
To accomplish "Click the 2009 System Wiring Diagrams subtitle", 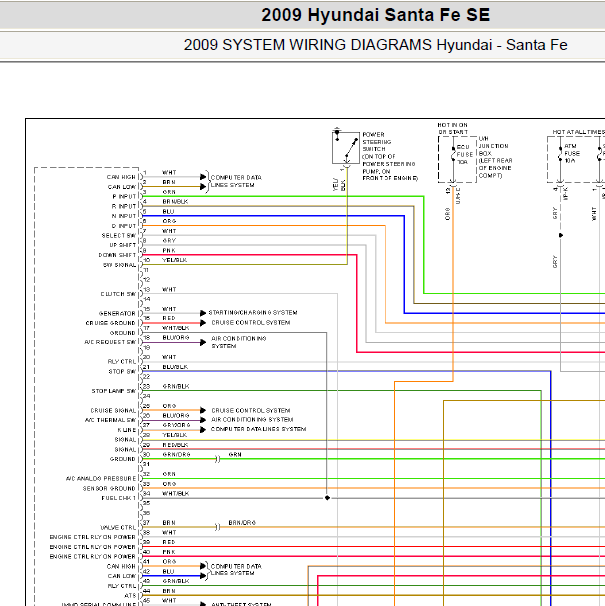I will pyautogui.click(x=375, y=45).
